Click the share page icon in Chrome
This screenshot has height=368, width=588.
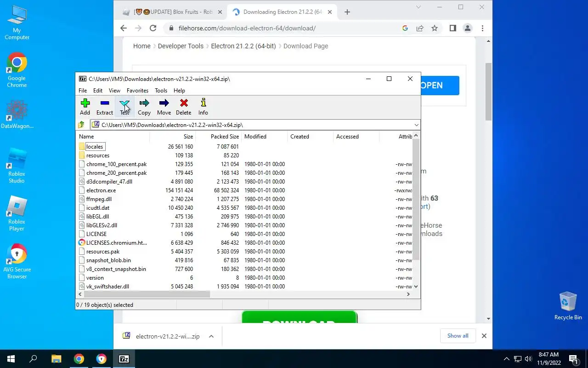420,28
